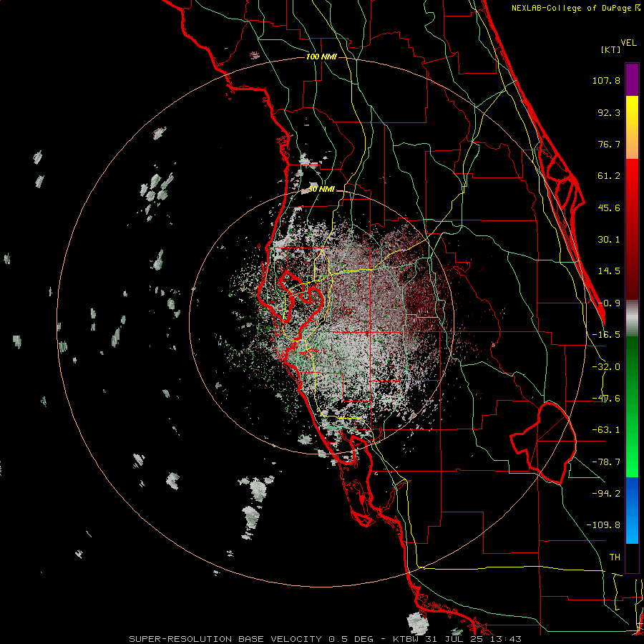Select the -94.2 legend value

(x=606, y=493)
